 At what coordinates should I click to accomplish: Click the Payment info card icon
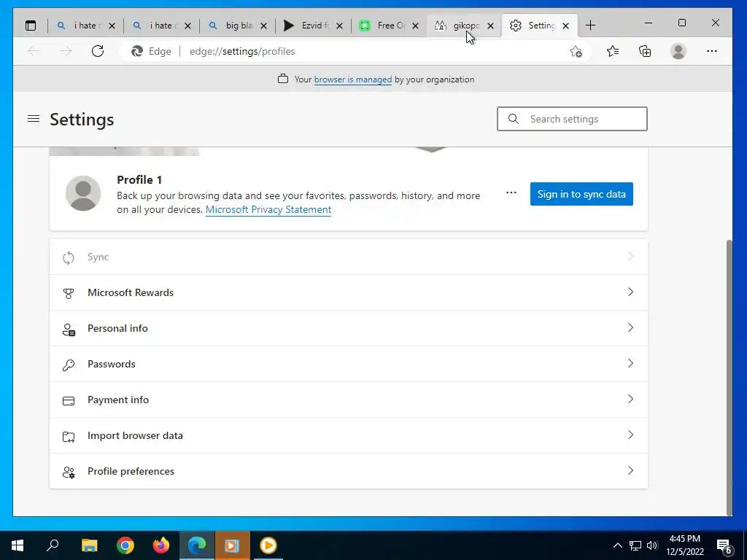pos(69,400)
